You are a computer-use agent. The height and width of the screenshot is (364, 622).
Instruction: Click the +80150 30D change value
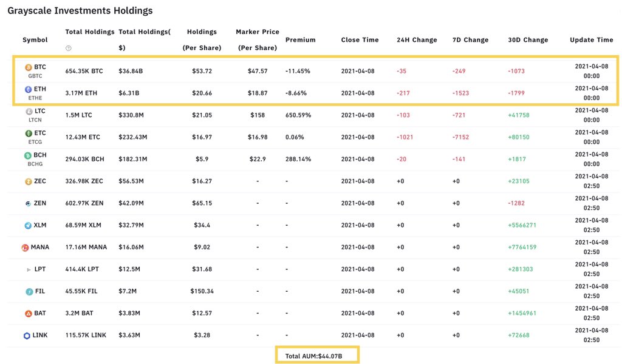point(519,137)
